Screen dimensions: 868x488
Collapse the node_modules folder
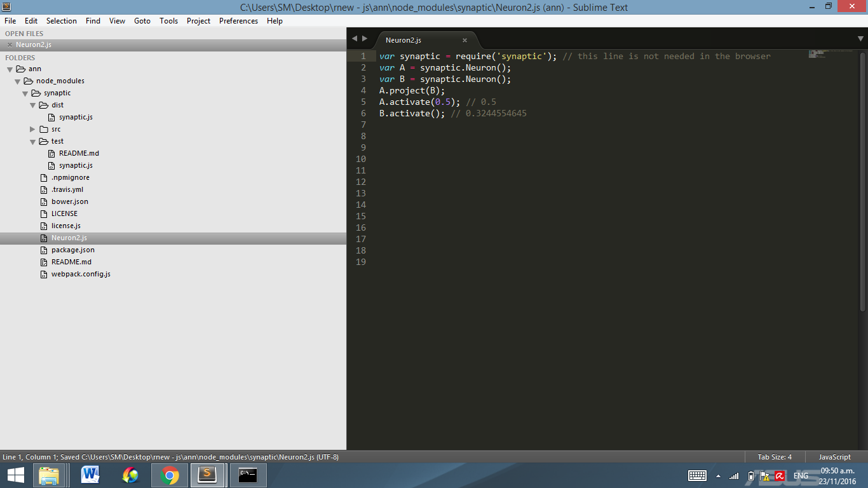pos(17,81)
